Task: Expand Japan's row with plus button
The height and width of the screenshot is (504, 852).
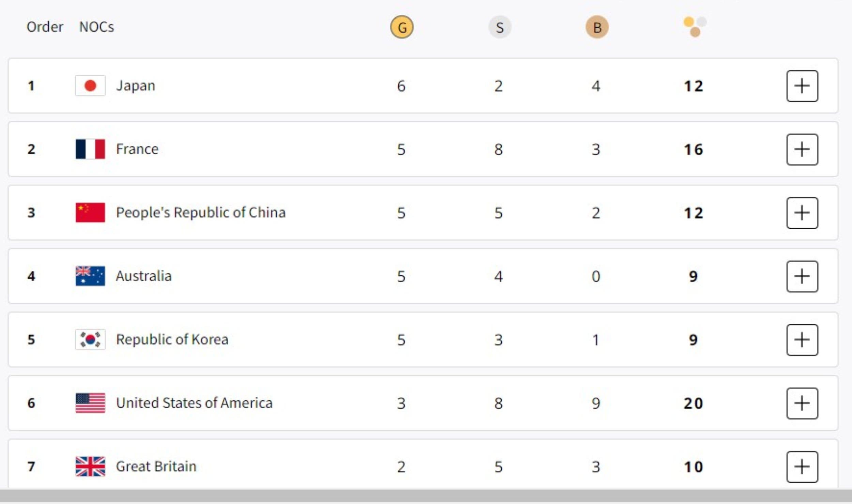Action: 802,86
